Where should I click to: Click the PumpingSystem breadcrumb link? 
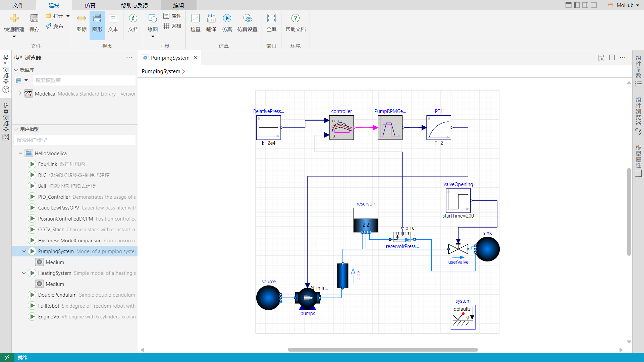click(x=161, y=71)
